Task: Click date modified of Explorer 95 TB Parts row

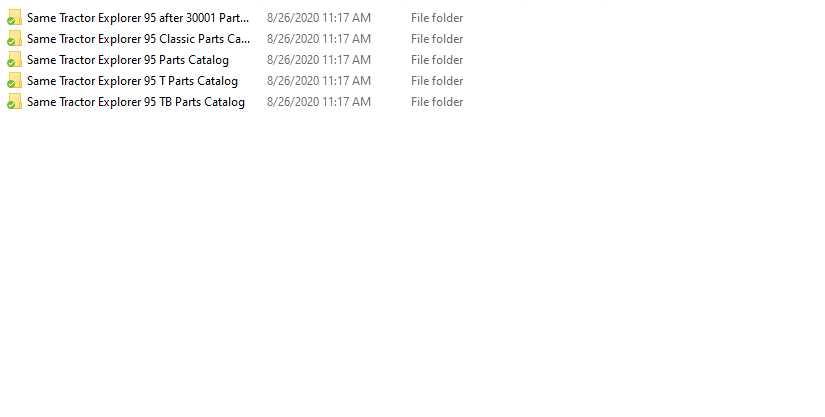Action: 319,102
